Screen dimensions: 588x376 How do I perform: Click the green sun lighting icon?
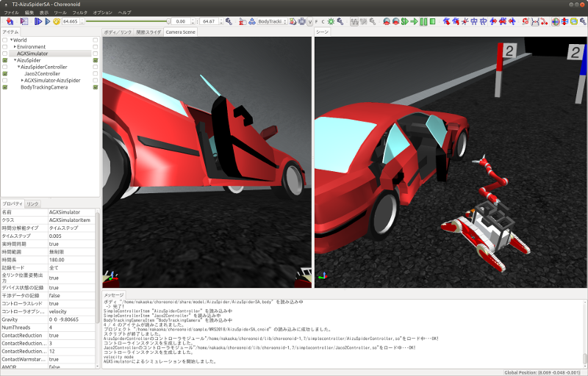tap(331, 21)
